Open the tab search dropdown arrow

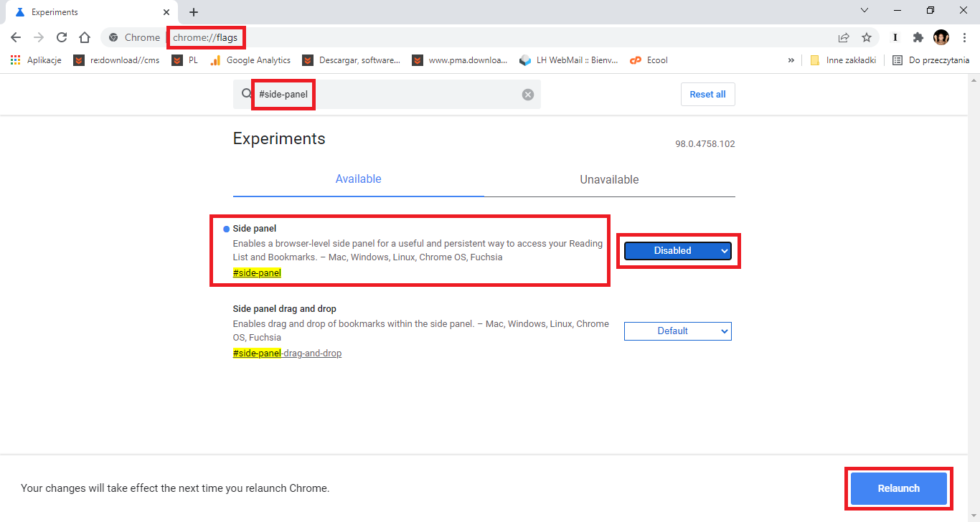pos(864,10)
